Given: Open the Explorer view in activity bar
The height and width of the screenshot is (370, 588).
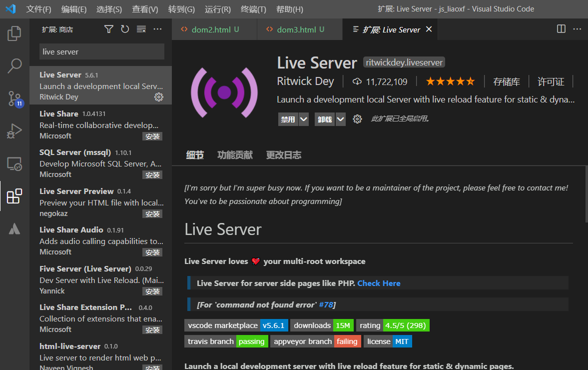Looking at the screenshot, I should point(14,34).
